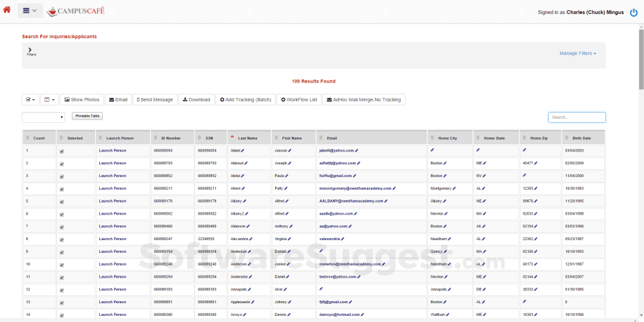644x322 pixels.
Task: Edit empty email pencil for Donald row
Action: [x=321, y=250]
